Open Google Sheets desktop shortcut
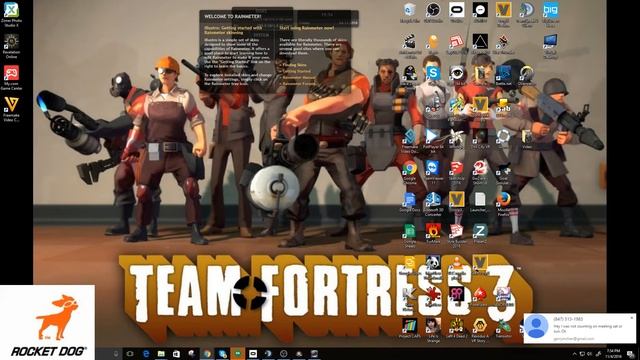 coord(409,236)
